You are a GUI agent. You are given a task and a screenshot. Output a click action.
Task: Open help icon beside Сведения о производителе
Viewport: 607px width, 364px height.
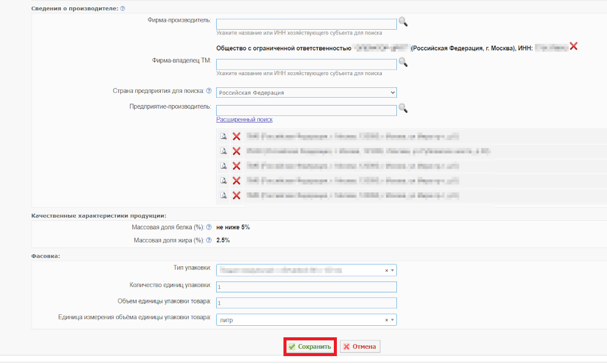123,8
